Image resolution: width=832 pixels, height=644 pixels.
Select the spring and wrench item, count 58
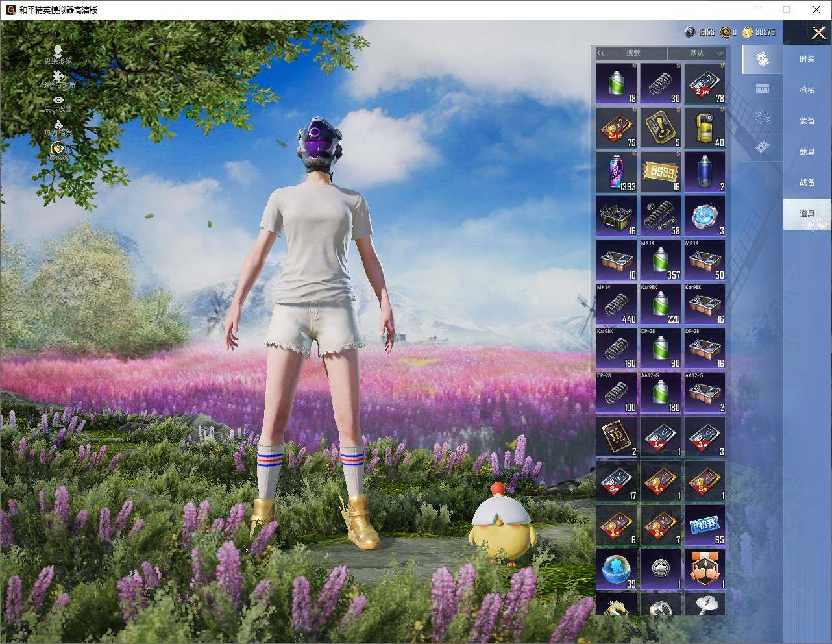(661, 216)
